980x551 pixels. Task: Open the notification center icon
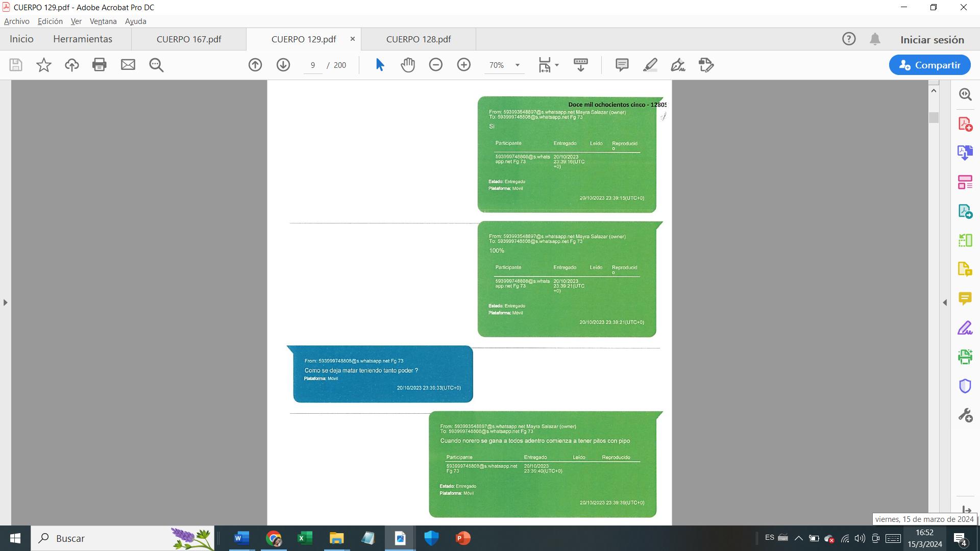tap(960, 538)
